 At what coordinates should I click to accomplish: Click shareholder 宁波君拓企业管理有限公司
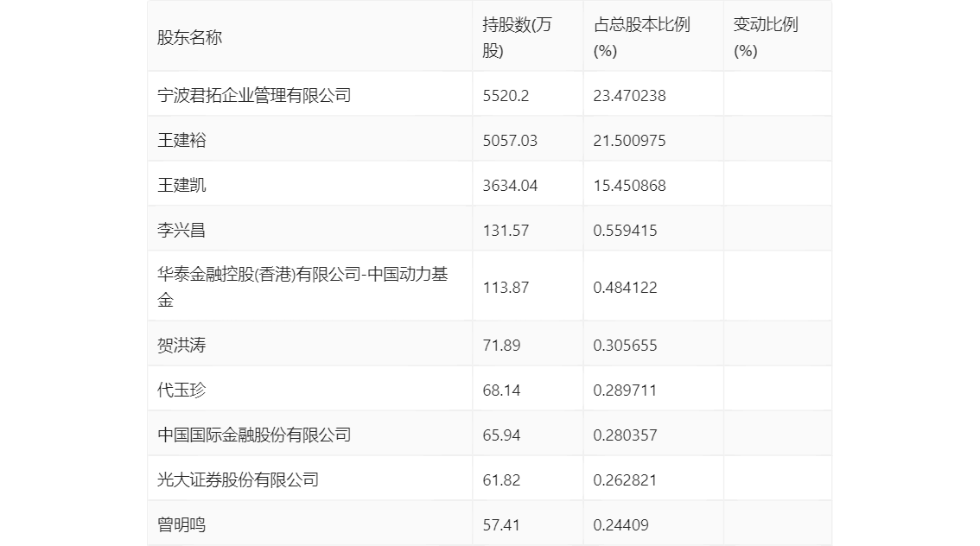tap(254, 95)
